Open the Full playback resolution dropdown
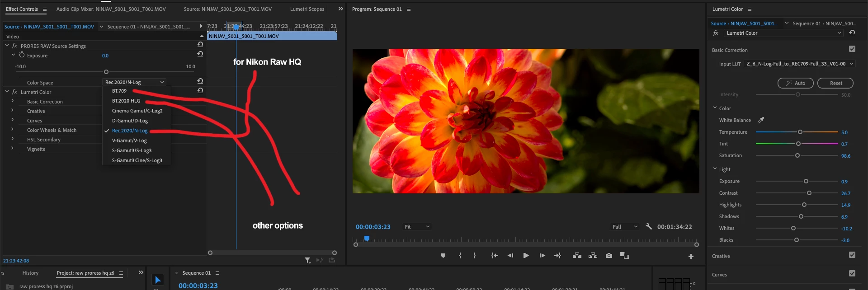The width and height of the screenshot is (868, 290). pyautogui.click(x=625, y=227)
